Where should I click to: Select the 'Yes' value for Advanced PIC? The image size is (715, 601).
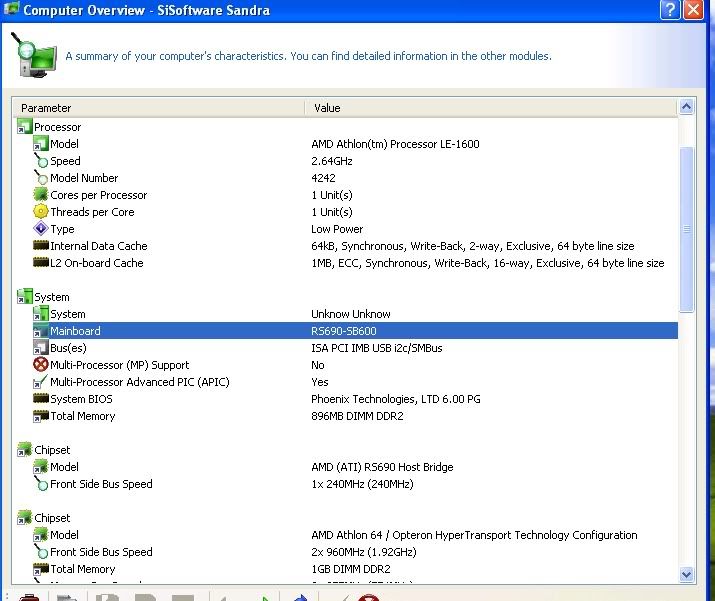coord(320,382)
